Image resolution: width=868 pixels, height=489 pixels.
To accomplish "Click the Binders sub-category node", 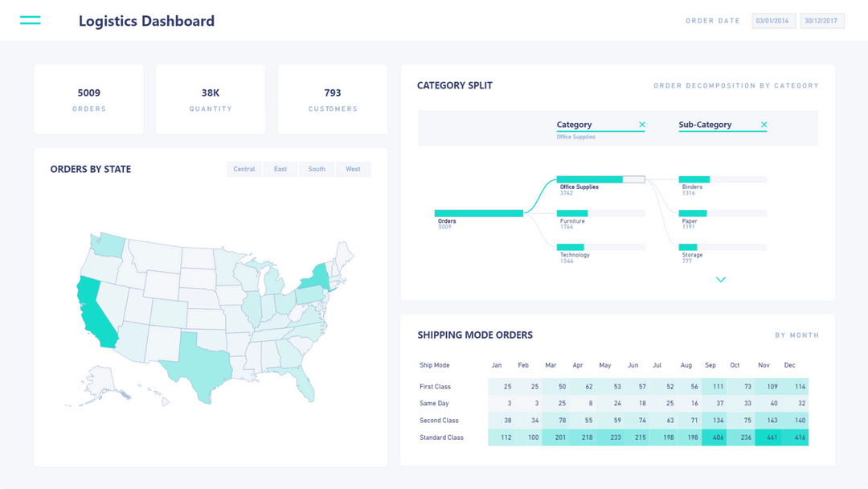I will click(x=695, y=179).
